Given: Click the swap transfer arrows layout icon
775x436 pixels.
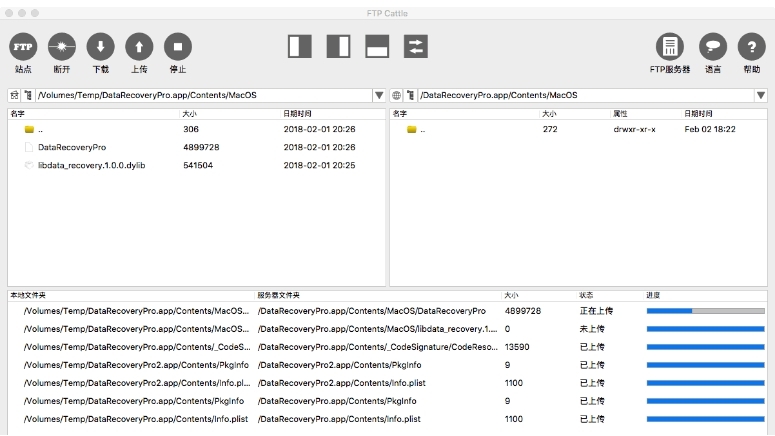Looking at the screenshot, I should [x=415, y=46].
